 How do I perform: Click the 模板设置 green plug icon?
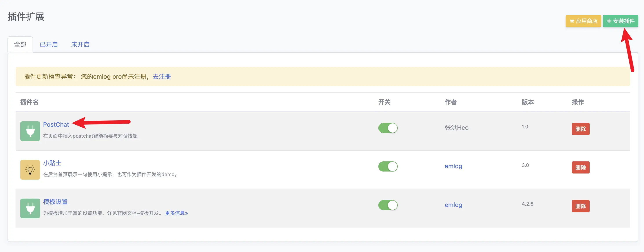click(30, 208)
